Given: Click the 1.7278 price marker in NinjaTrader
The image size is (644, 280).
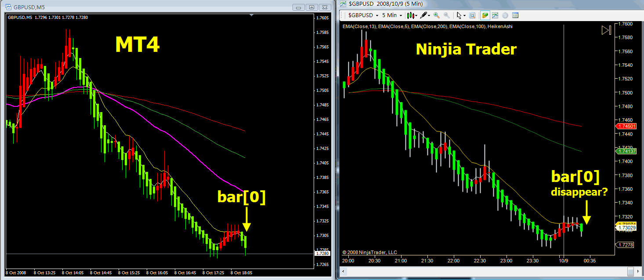Looking at the screenshot, I should tap(625, 244).
